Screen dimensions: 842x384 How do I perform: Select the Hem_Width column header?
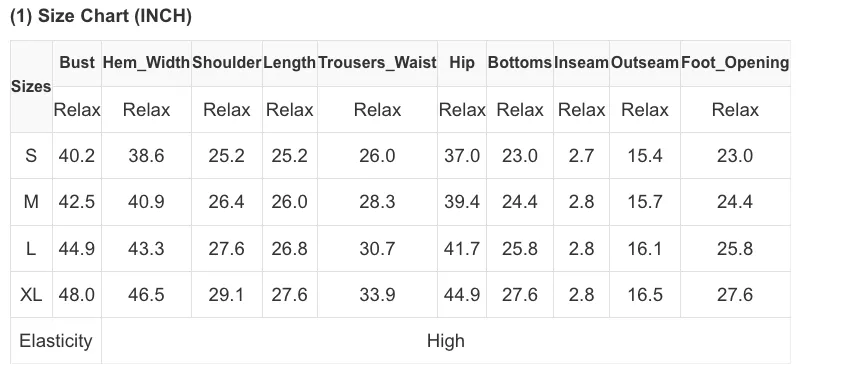pyautogui.click(x=146, y=63)
